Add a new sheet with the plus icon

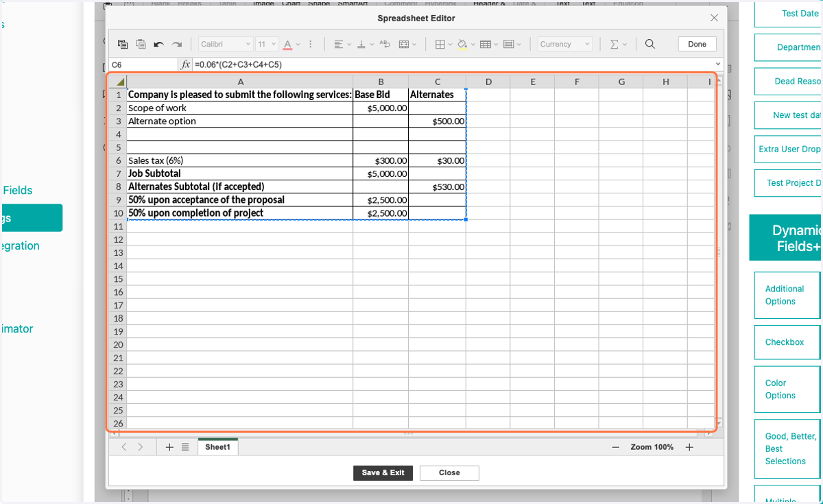(x=169, y=447)
